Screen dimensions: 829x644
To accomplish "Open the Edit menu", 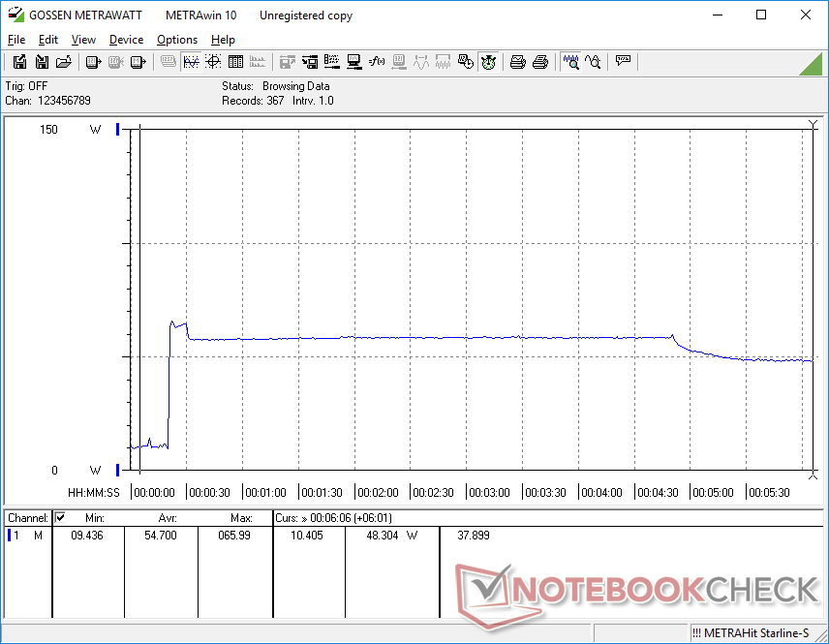I will pos(48,40).
